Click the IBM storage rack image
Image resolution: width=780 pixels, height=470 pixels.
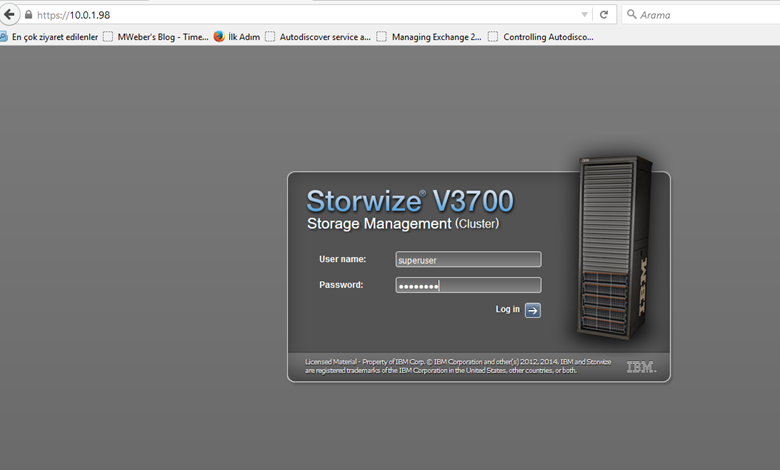tap(615, 247)
